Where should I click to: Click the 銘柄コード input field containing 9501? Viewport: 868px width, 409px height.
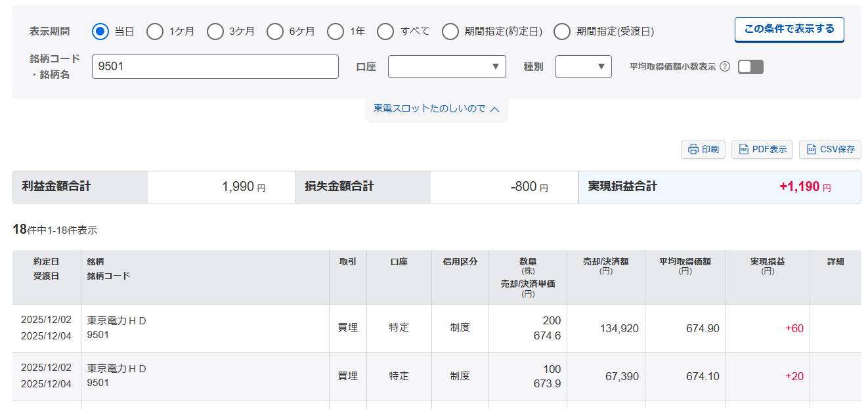[215, 67]
